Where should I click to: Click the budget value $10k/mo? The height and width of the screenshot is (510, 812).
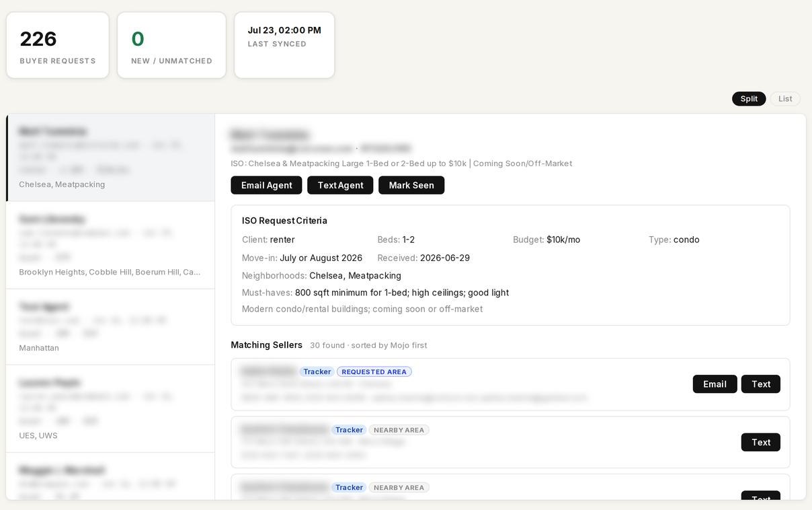tap(563, 240)
